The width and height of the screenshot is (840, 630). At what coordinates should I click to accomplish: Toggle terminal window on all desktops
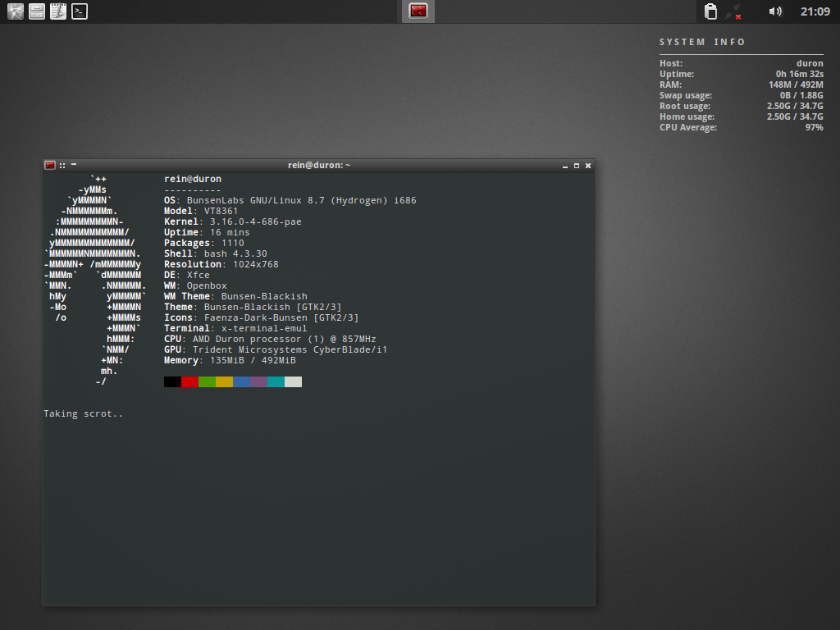click(62, 165)
